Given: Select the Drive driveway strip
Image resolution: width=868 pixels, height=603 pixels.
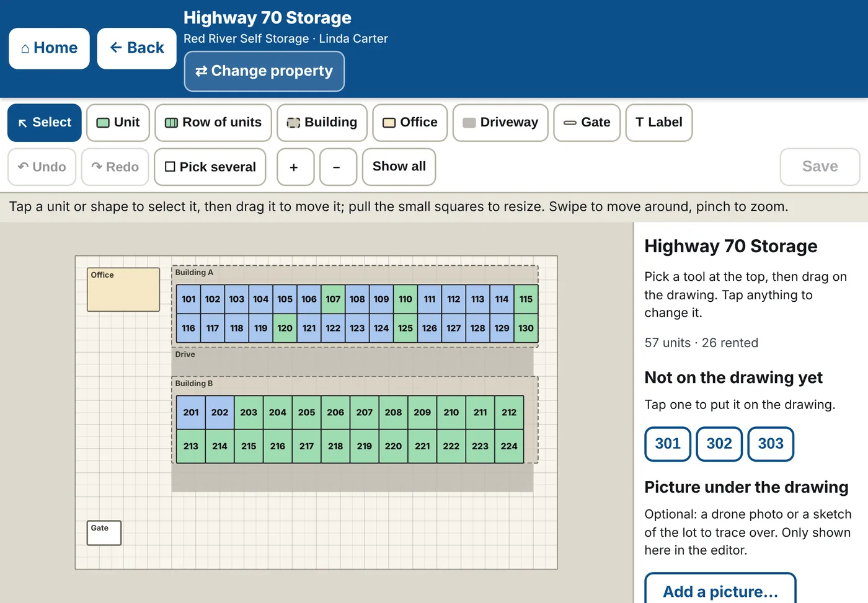Looking at the screenshot, I should point(352,361).
